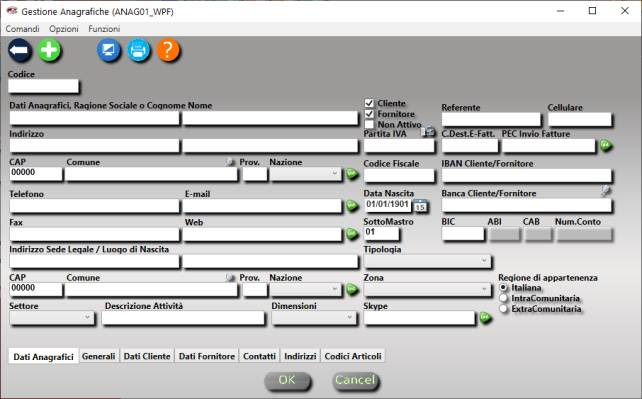Image resolution: width=642 pixels, height=399 pixels.
Task: Click the blue printer icon
Action: (138, 50)
